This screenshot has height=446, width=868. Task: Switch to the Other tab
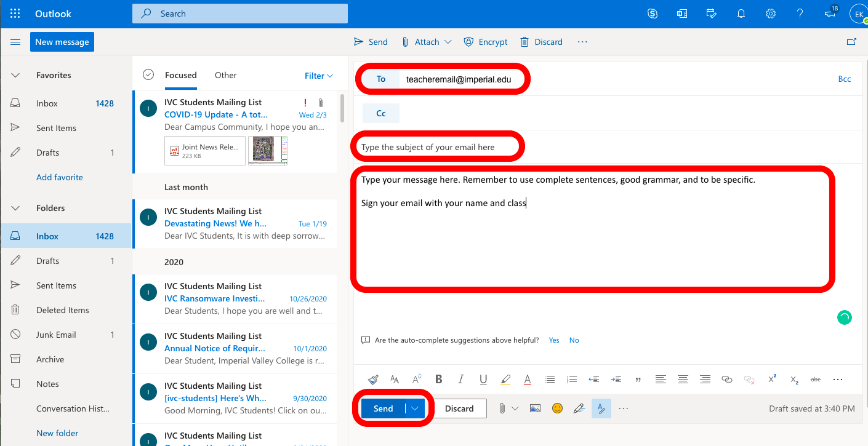tap(226, 76)
